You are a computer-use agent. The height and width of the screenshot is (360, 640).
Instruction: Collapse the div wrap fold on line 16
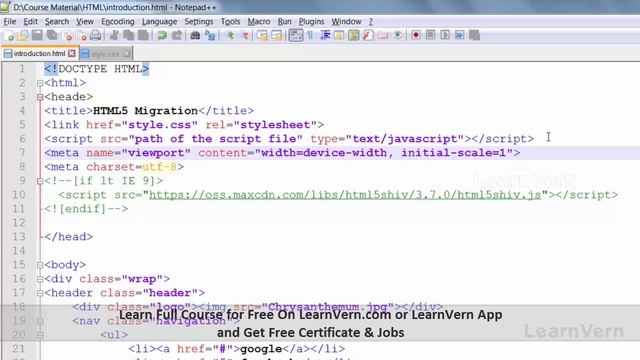[x=40, y=279]
